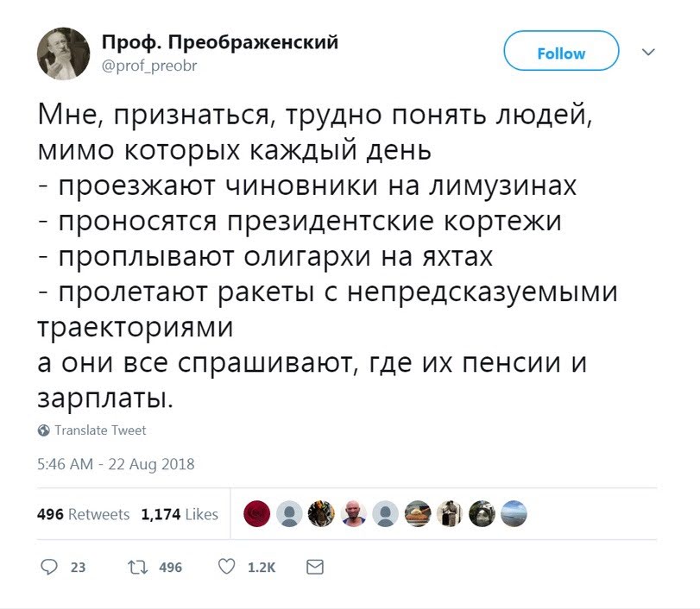This screenshot has width=700, height=609.
Task: Open the 496 Retweets list
Action: coord(83,515)
